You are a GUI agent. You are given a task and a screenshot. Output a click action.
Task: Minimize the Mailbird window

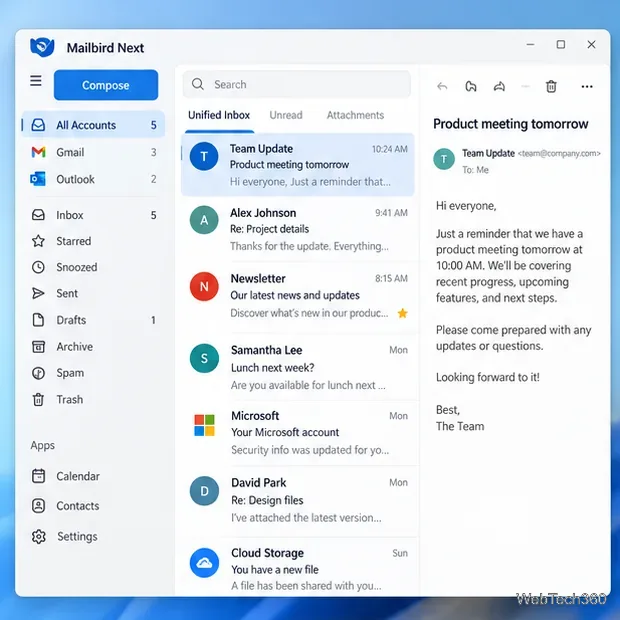(531, 44)
